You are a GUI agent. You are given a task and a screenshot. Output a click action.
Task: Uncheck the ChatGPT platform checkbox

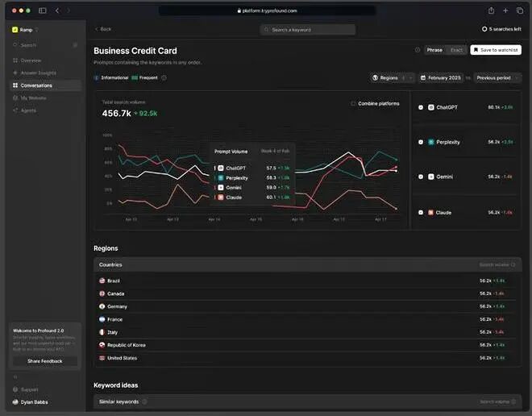(x=421, y=107)
